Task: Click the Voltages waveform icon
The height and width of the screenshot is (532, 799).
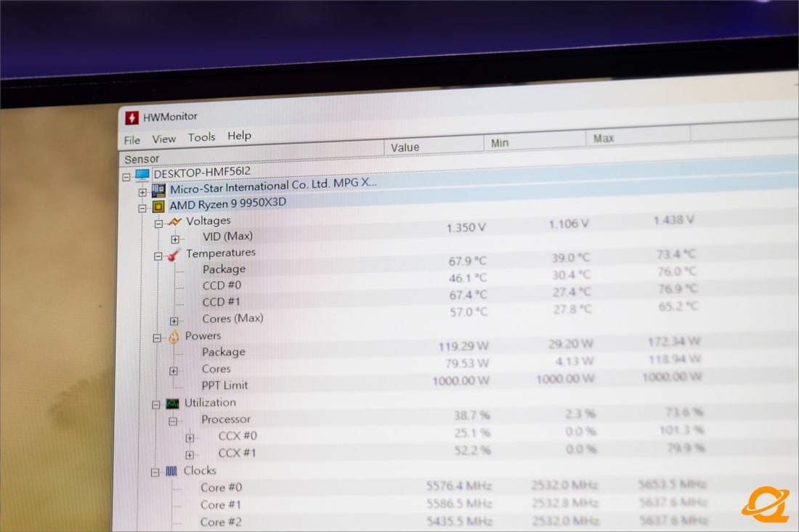Action: (x=175, y=221)
